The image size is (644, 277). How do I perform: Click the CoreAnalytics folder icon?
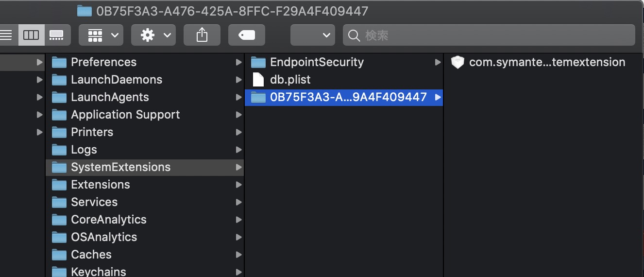coord(59,220)
